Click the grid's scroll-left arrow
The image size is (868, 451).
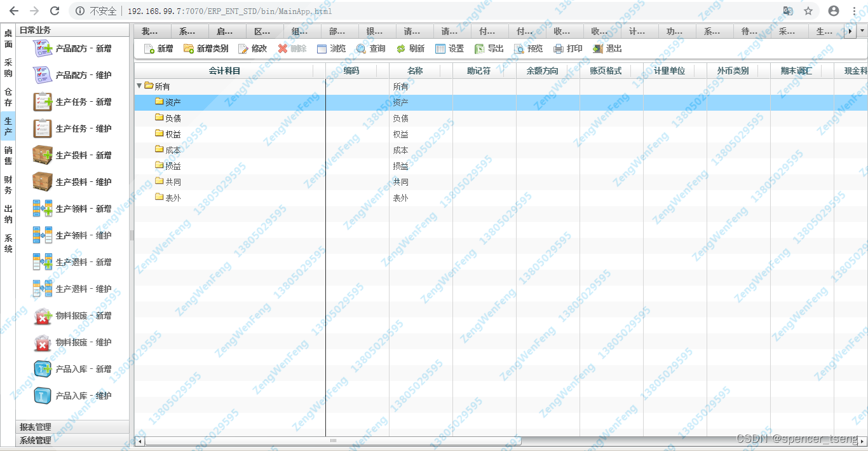coord(140,440)
